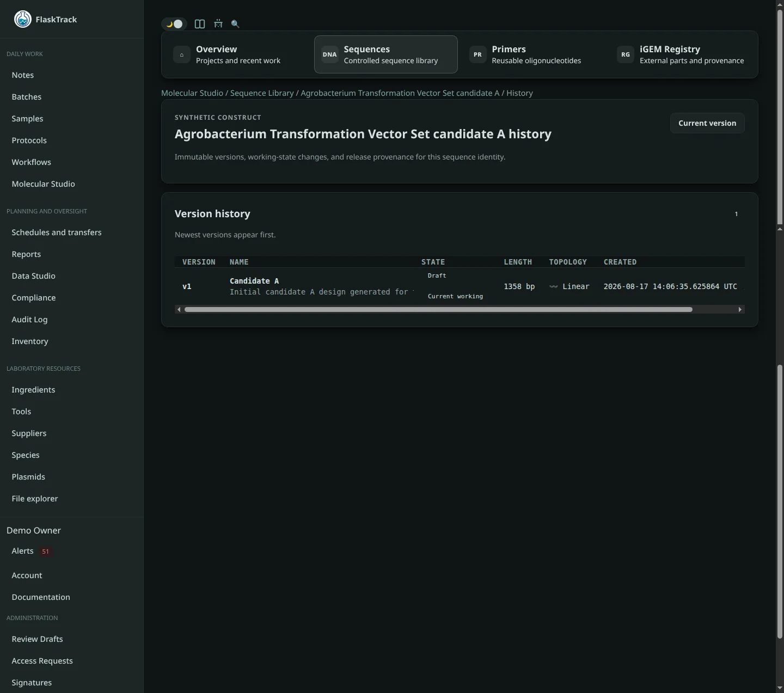Go to Plasmids in Laboratory Resources
Screen dimensions: 784x693
[x=28, y=477]
